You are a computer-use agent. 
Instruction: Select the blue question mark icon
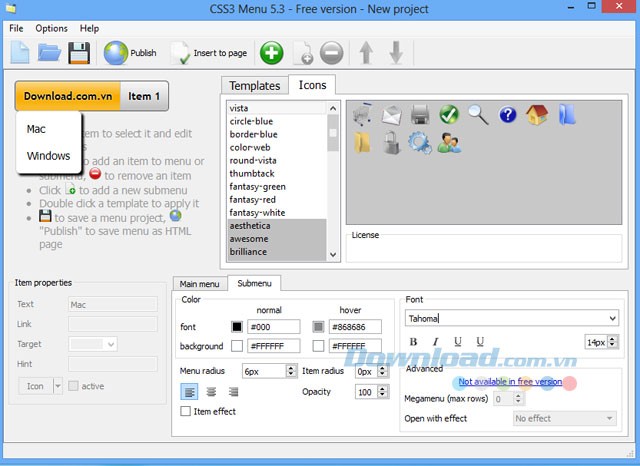tap(507, 115)
